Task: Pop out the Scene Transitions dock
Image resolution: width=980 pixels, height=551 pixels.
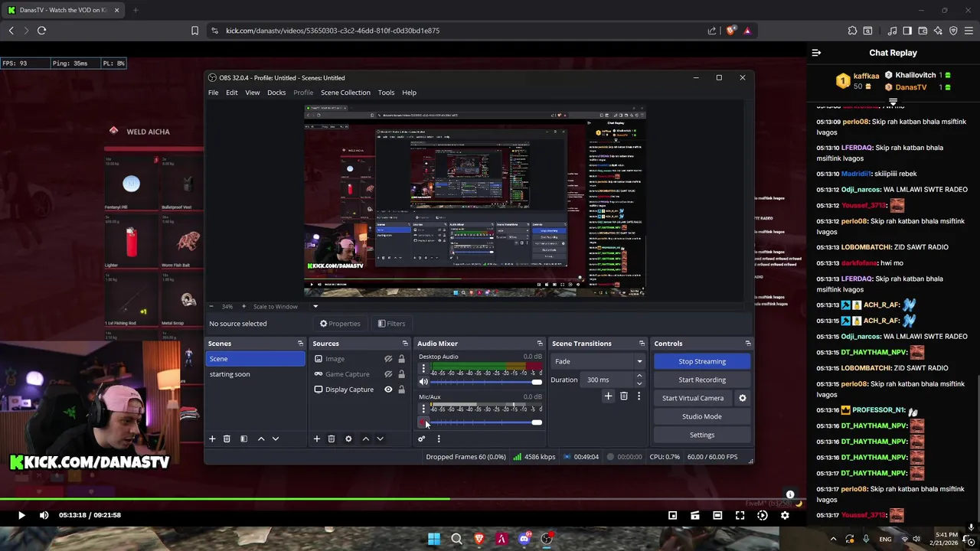Action: (642, 344)
